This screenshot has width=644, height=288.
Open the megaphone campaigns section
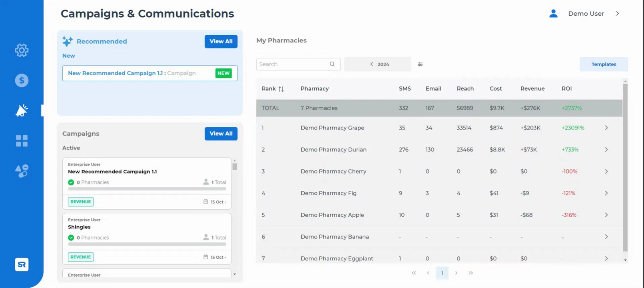click(x=22, y=110)
